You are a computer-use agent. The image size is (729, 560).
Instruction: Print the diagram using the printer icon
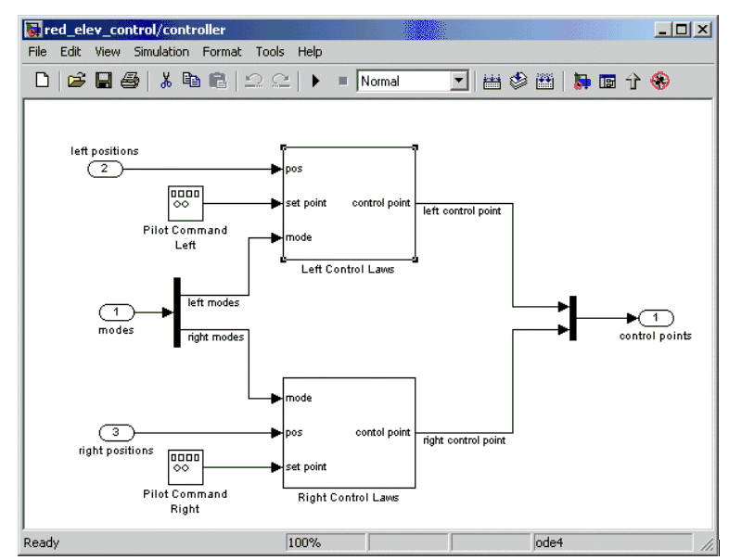click(129, 82)
